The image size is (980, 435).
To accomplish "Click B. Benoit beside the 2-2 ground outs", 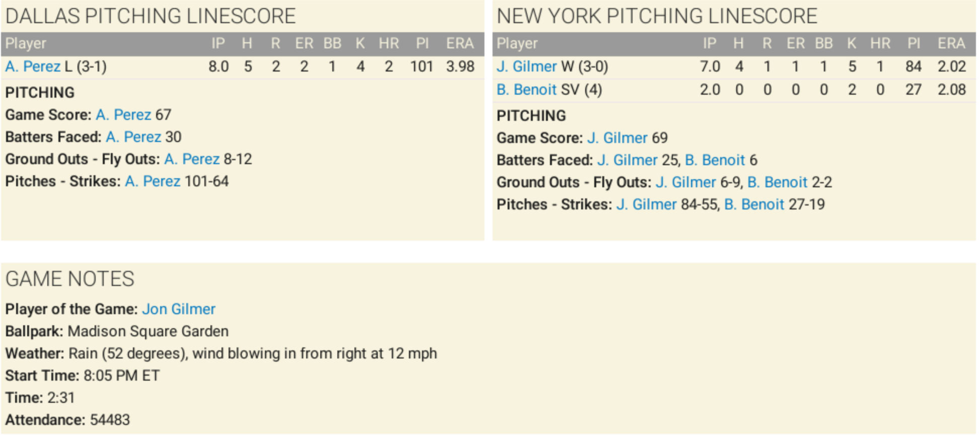I will click(777, 182).
